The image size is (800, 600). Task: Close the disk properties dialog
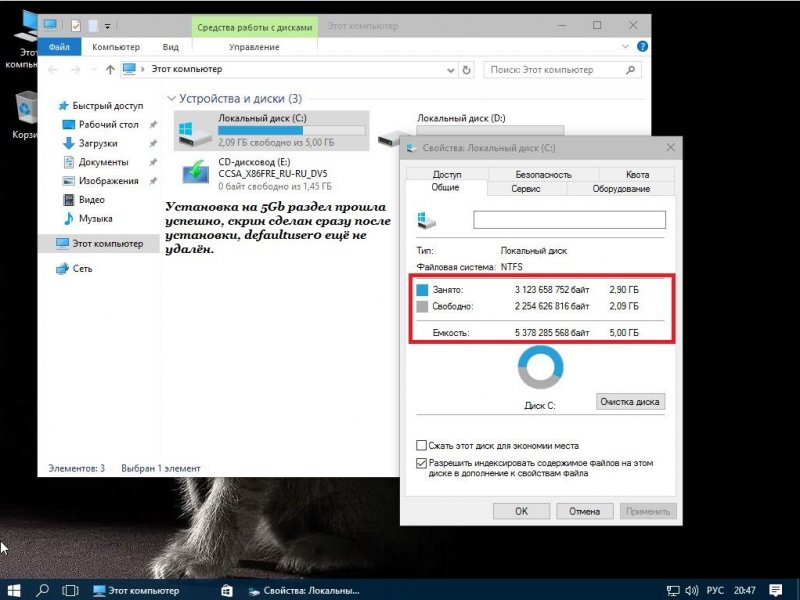click(670, 147)
